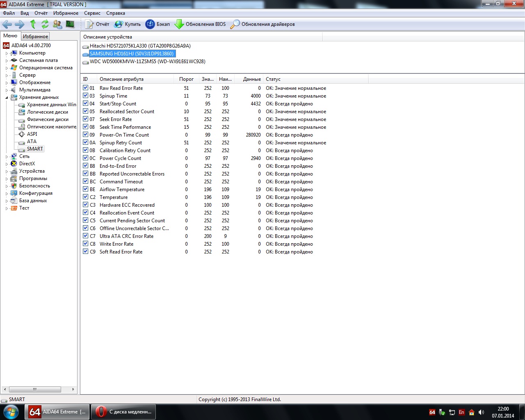525x420 pixels.
Task: Select Мультимедиа tree icon
Action: pyautogui.click(x=14, y=90)
